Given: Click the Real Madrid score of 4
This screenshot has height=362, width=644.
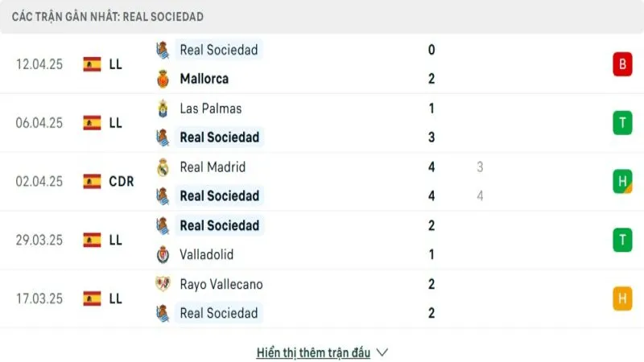Looking at the screenshot, I should coord(432,167).
